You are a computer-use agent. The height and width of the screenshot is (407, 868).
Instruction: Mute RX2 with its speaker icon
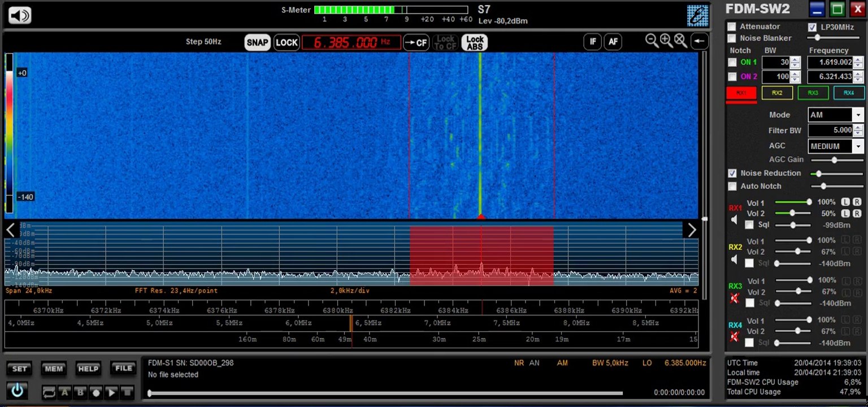tap(734, 259)
